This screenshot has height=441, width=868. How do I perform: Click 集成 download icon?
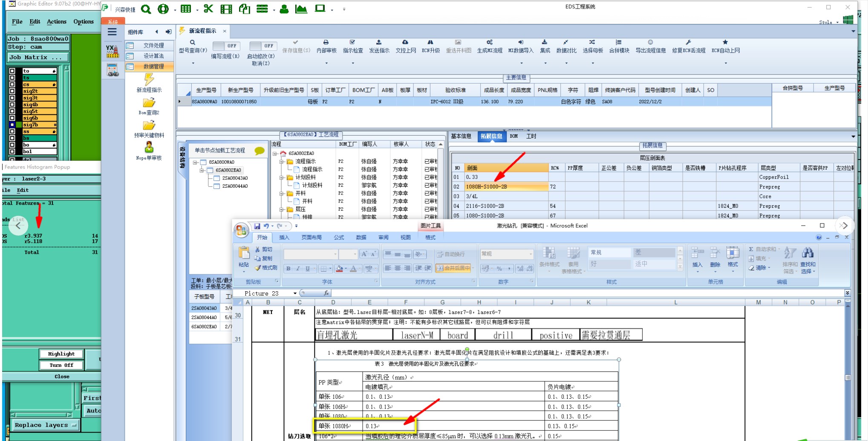click(x=545, y=43)
